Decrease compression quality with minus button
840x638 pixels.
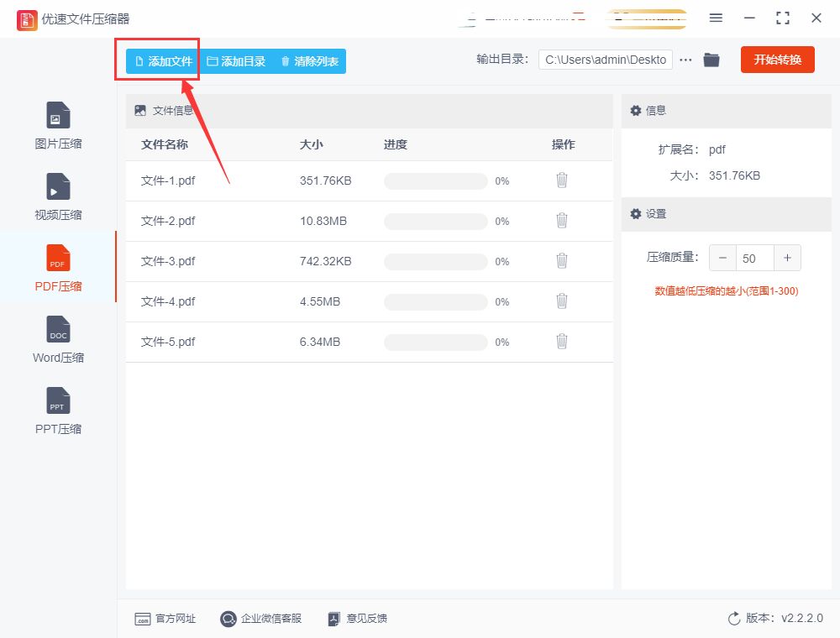[722, 259]
